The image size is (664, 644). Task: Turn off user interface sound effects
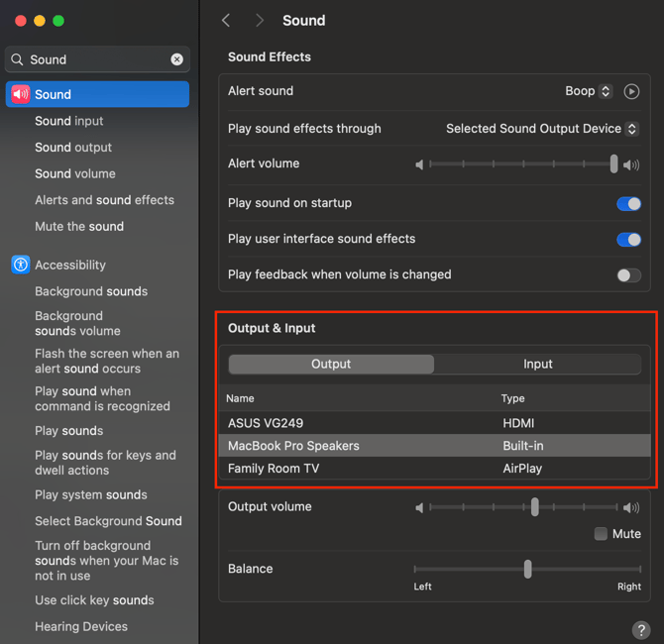tap(628, 239)
